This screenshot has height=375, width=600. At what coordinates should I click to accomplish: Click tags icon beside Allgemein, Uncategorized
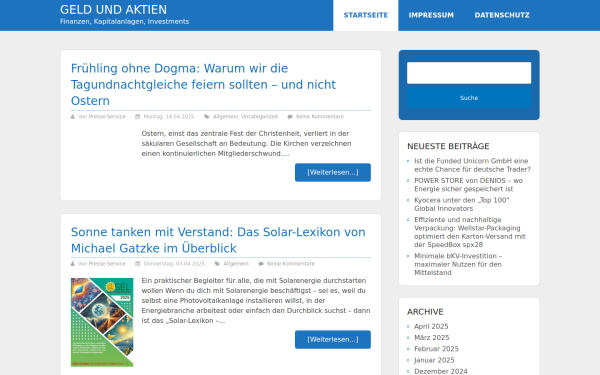pos(207,117)
